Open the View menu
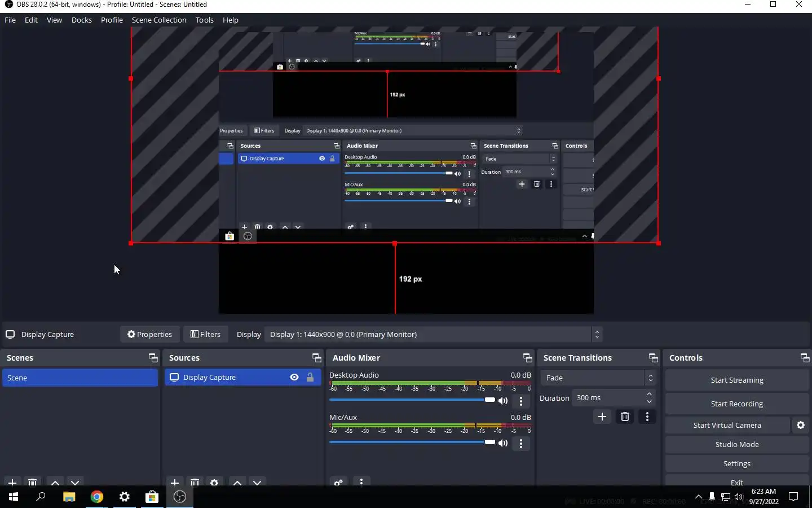Viewport: 812px width, 508px height. click(54, 20)
